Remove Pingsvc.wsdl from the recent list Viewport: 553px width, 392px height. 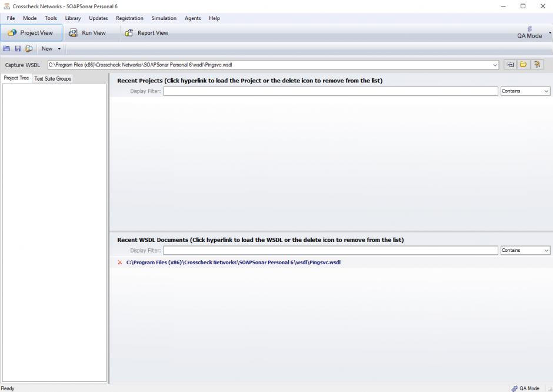[x=120, y=263]
